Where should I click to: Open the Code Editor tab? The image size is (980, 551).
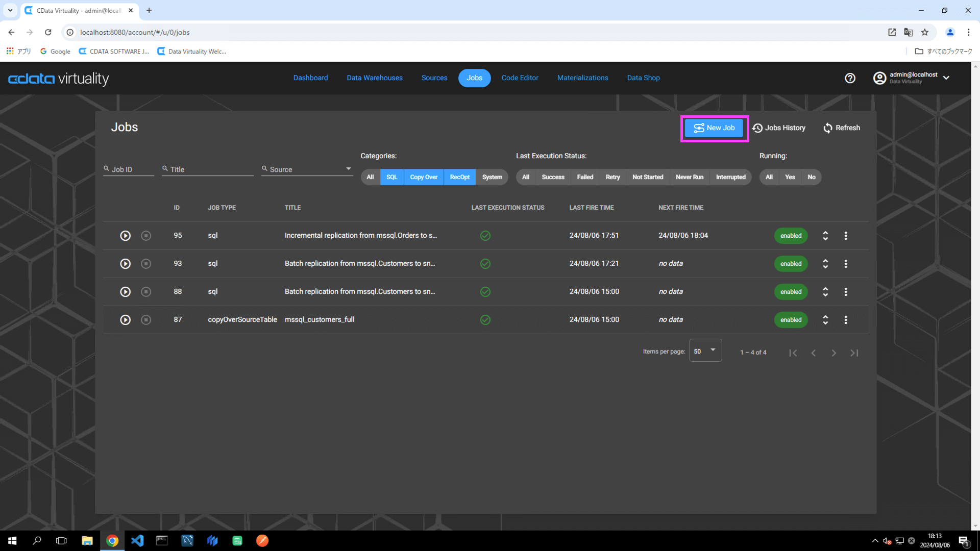pyautogui.click(x=520, y=78)
